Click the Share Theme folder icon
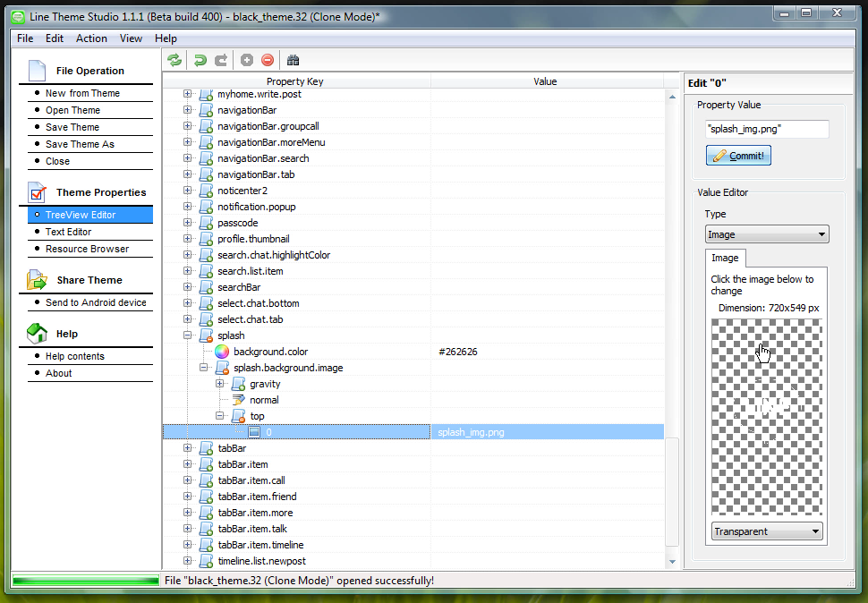The width and height of the screenshot is (868, 603). tap(37, 280)
